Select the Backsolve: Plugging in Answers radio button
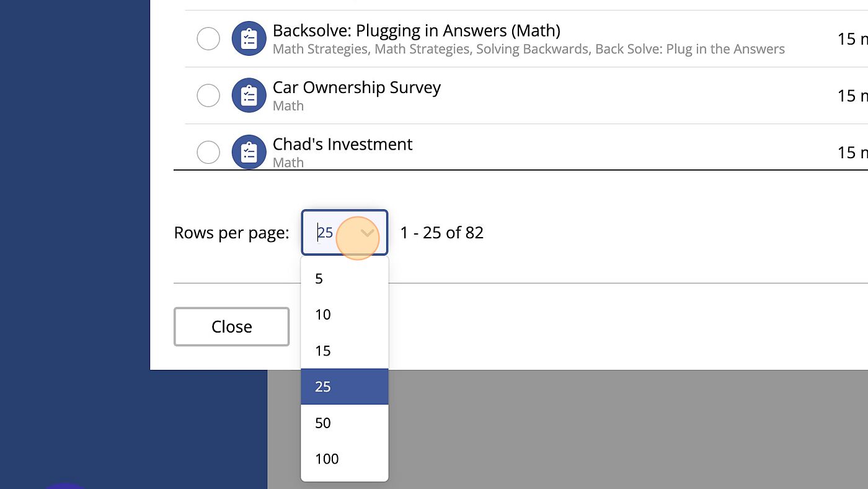Viewport: 868px width, 489px height. 208,38
